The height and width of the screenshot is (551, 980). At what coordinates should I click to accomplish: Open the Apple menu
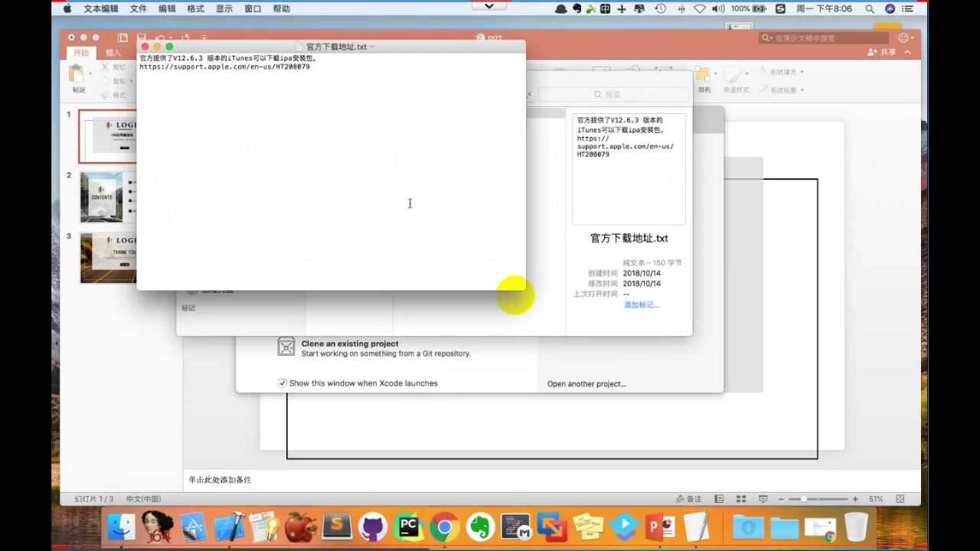pos(67,8)
